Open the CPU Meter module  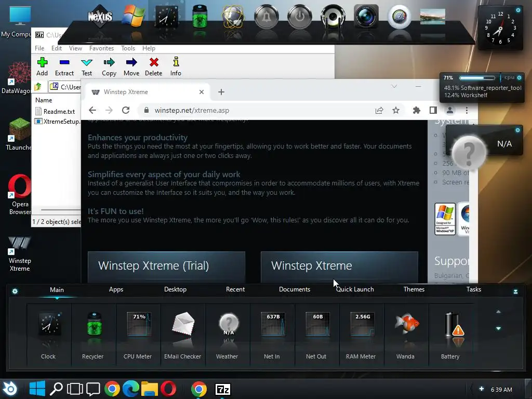pos(138,335)
